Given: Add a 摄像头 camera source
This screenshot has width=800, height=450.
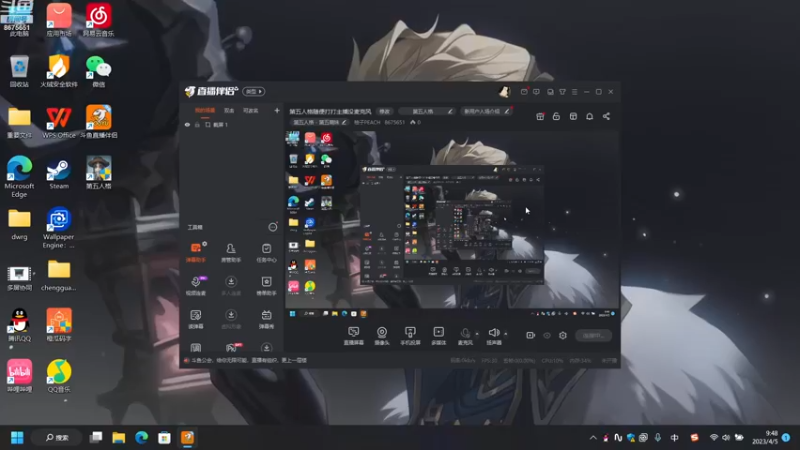Looking at the screenshot, I should [382, 336].
